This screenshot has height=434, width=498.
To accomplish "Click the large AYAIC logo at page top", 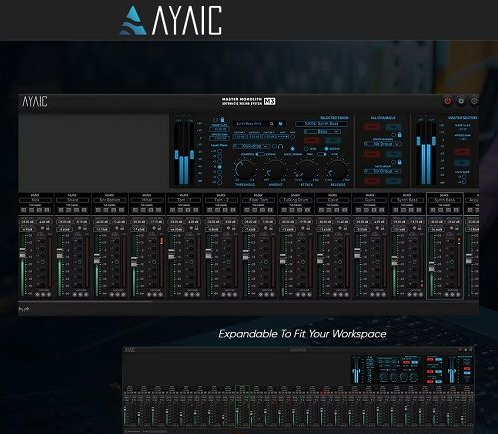I will pyautogui.click(x=170, y=20).
